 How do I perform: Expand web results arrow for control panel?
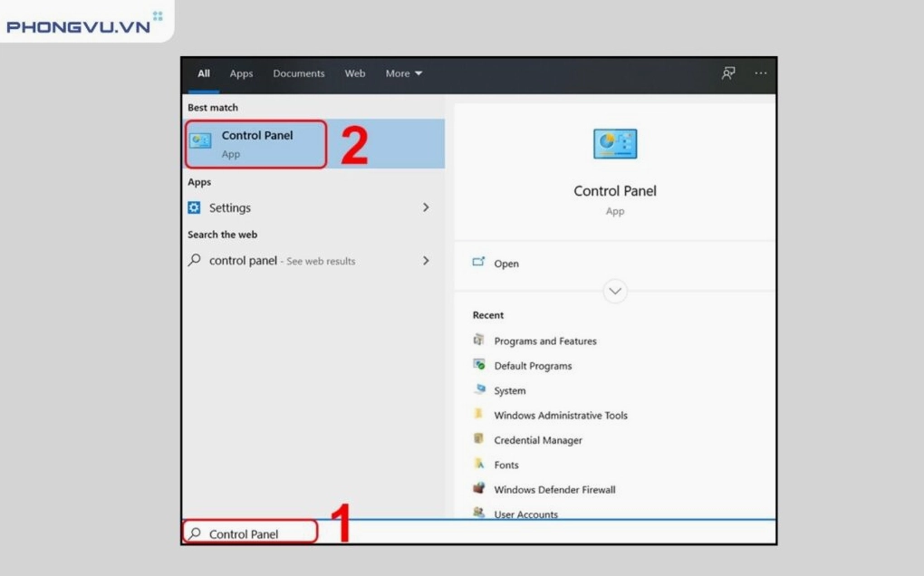[x=426, y=261]
